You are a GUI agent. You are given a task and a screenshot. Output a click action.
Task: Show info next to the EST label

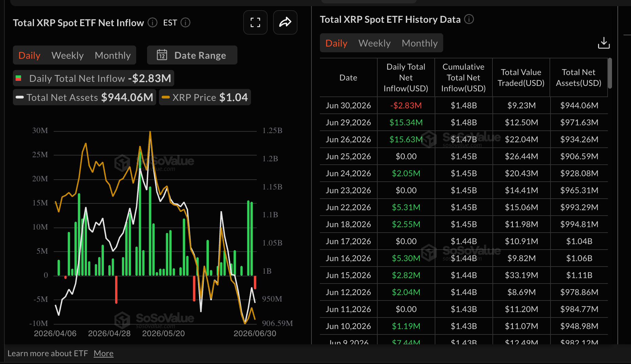[185, 22]
